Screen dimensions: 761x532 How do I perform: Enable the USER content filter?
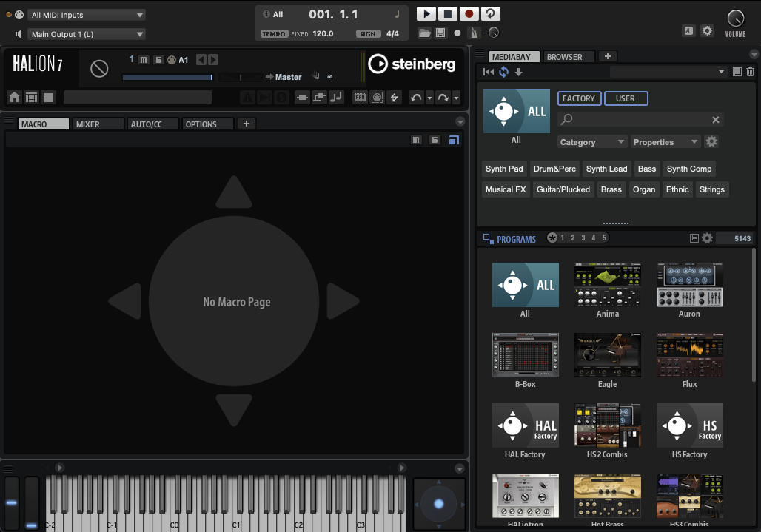coord(626,98)
